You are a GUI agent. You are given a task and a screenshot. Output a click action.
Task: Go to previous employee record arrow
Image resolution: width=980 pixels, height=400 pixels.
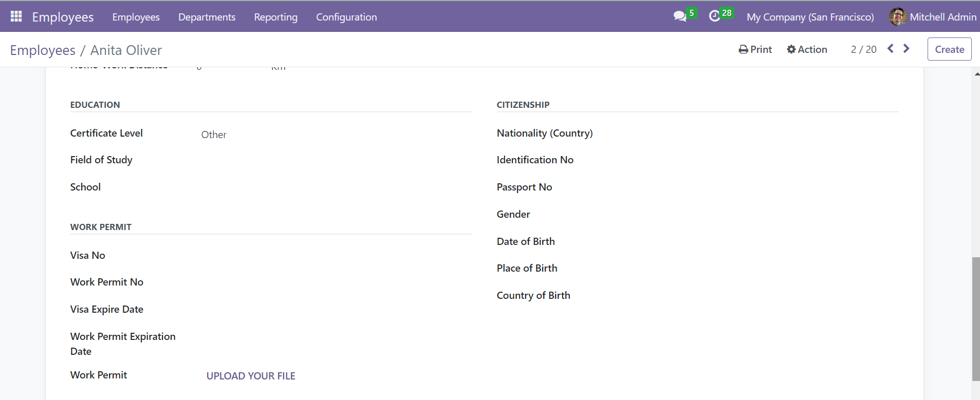(891, 49)
